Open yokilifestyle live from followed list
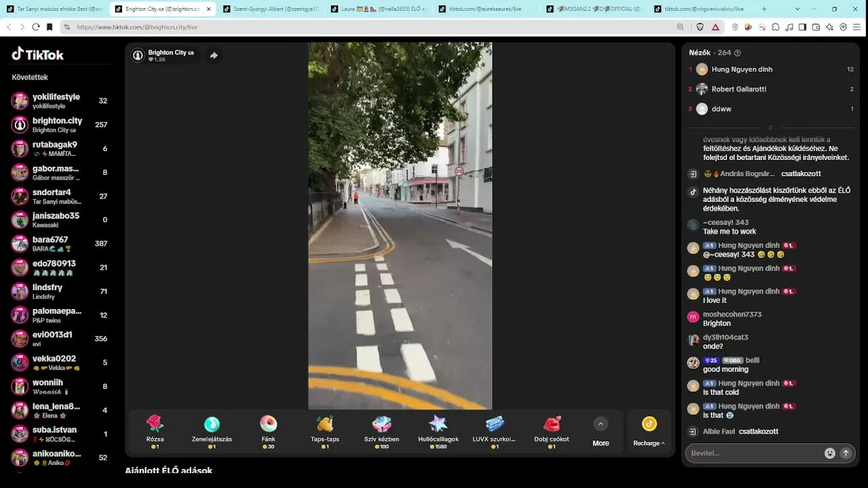Screen dimensions: 868x488 [x=60, y=101]
